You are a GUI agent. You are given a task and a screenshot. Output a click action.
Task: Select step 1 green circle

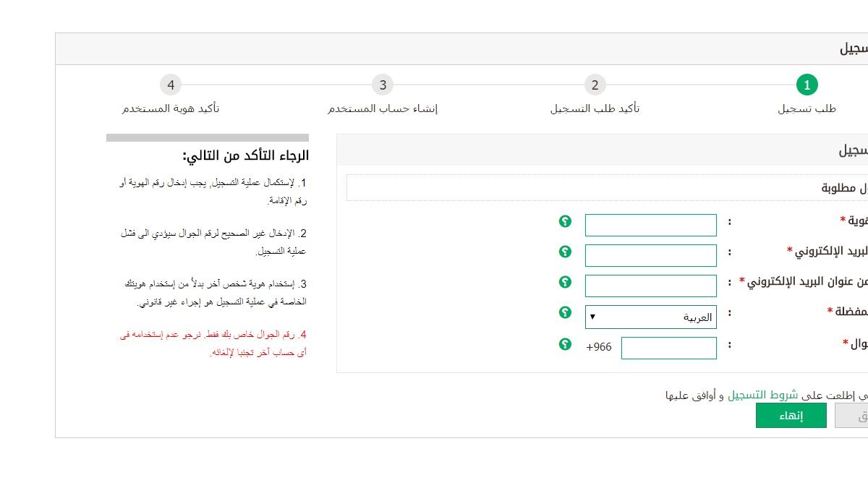coord(807,85)
